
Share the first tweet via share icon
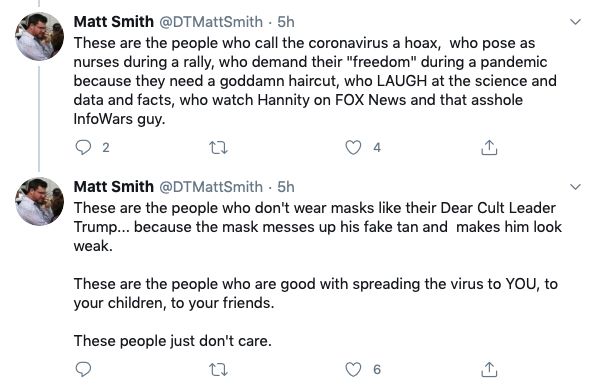click(489, 147)
